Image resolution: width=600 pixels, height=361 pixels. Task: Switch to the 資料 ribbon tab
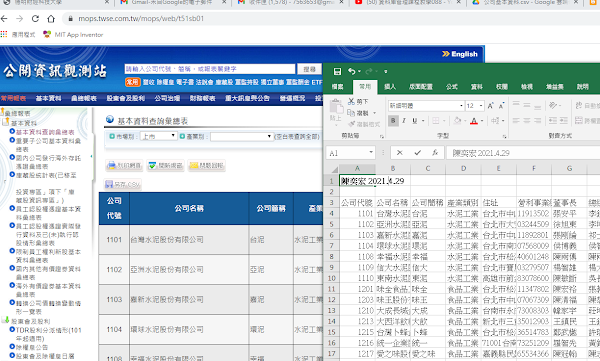[477, 87]
